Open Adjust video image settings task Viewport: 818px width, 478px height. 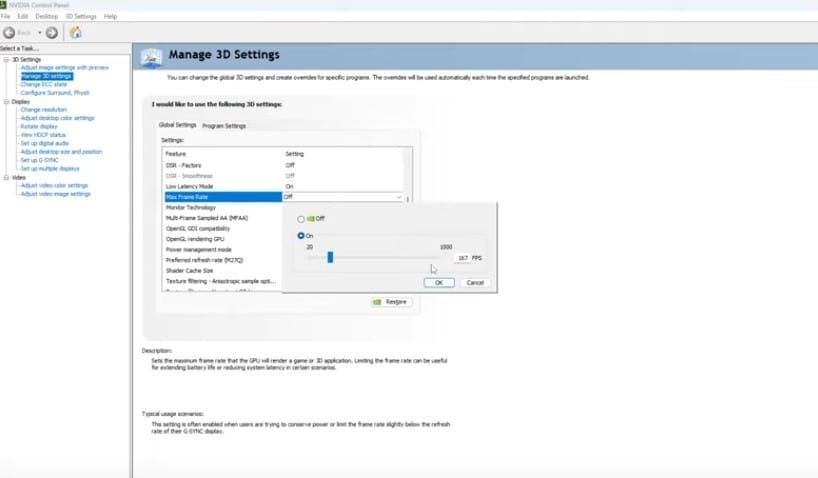[x=56, y=194]
